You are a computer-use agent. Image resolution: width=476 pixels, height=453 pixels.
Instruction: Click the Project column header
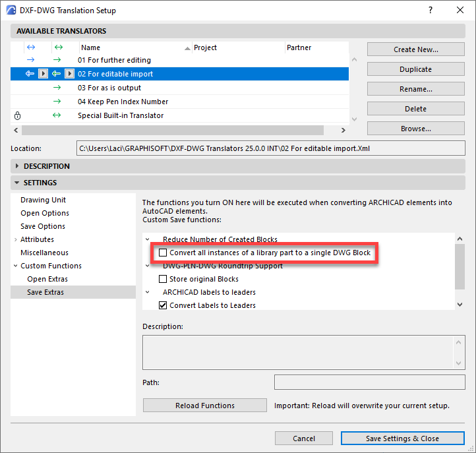238,47
